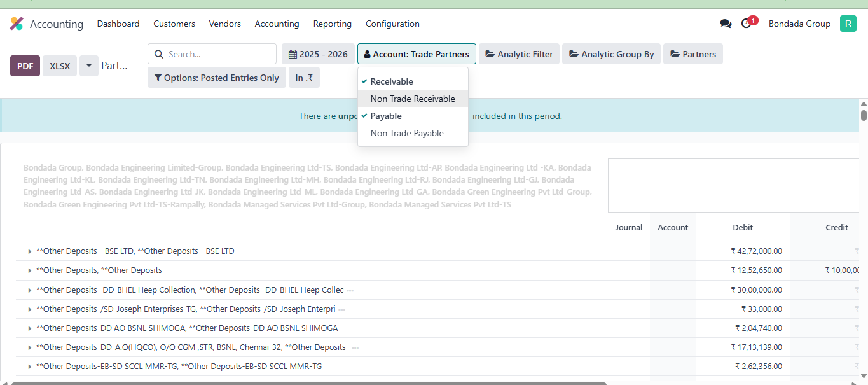
Task: Click the Odoo Accounting app logo
Action: (16, 24)
